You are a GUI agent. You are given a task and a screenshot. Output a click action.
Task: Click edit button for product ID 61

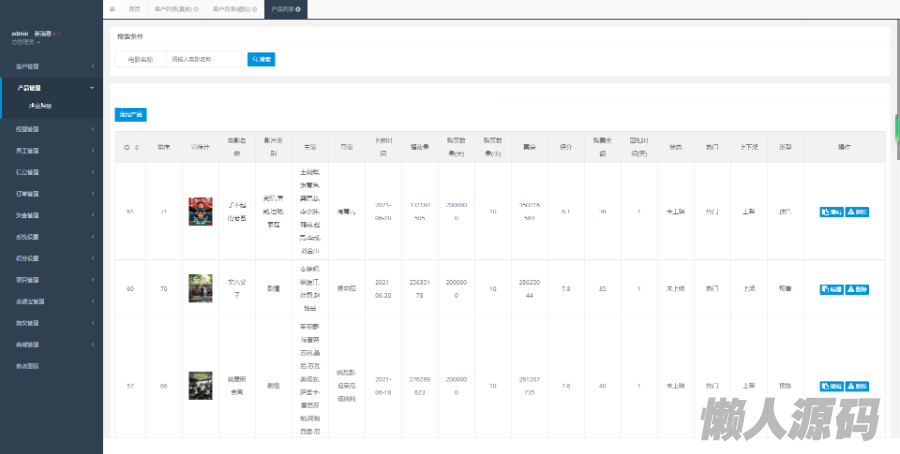[x=830, y=212]
